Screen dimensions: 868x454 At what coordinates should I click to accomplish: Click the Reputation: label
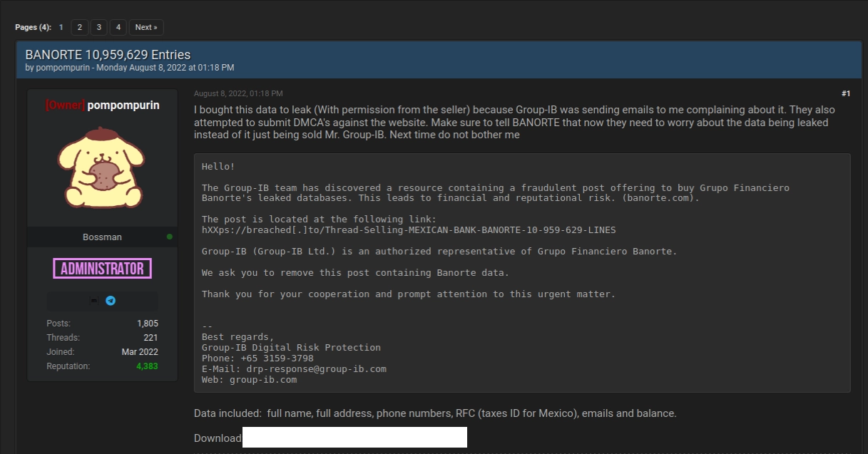click(x=68, y=366)
